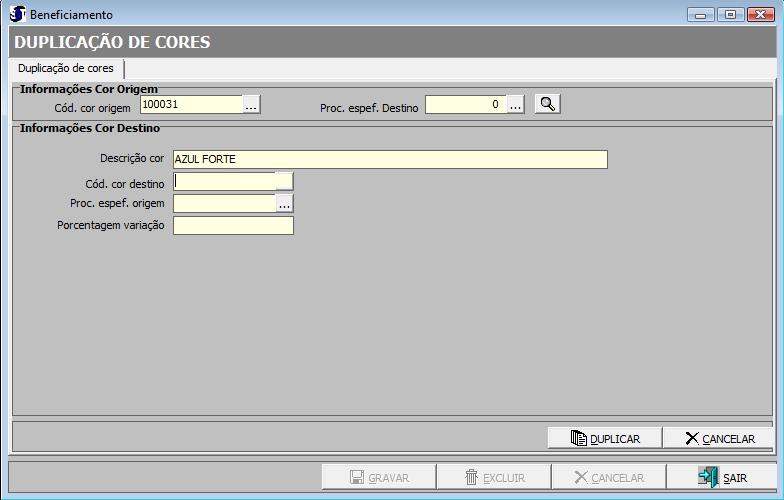This screenshot has width=784, height=500.
Task: Open lookup button beside Proc. espef. origem
Action: coord(285,203)
